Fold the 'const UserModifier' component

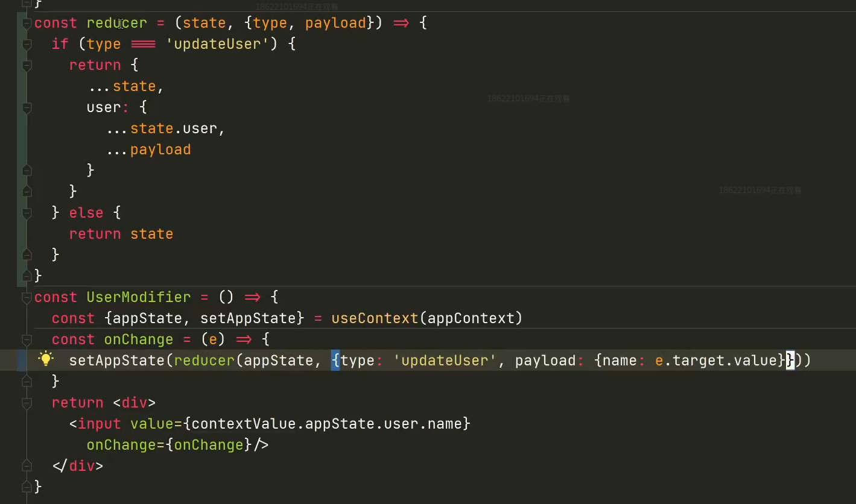[x=27, y=298]
